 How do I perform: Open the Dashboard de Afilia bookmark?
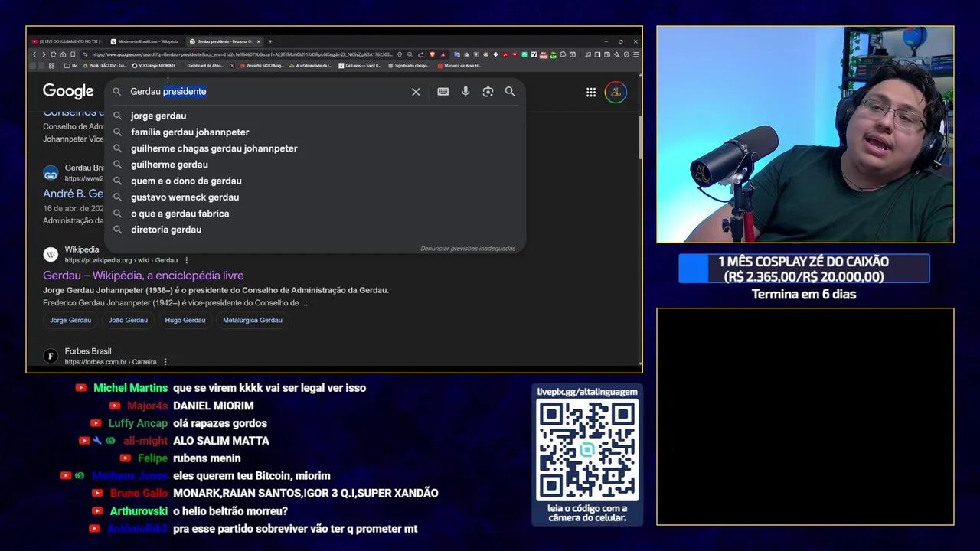(x=204, y=66)
